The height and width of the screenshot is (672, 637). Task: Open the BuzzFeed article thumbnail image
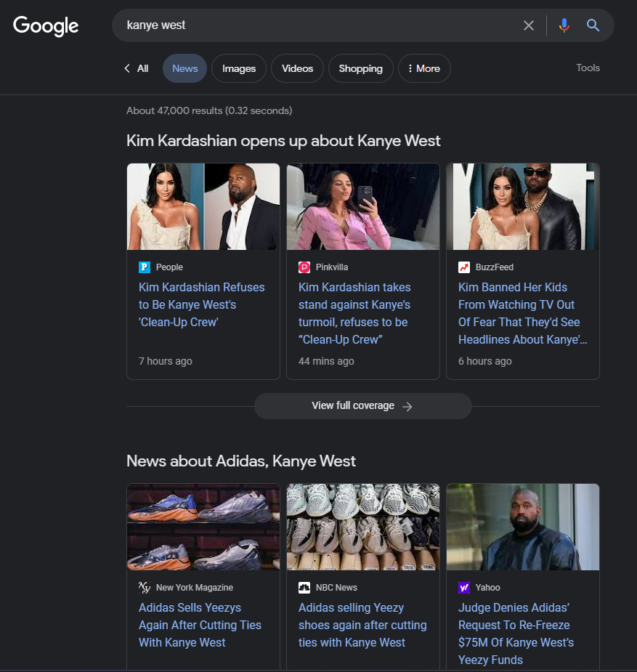point(523,206)
